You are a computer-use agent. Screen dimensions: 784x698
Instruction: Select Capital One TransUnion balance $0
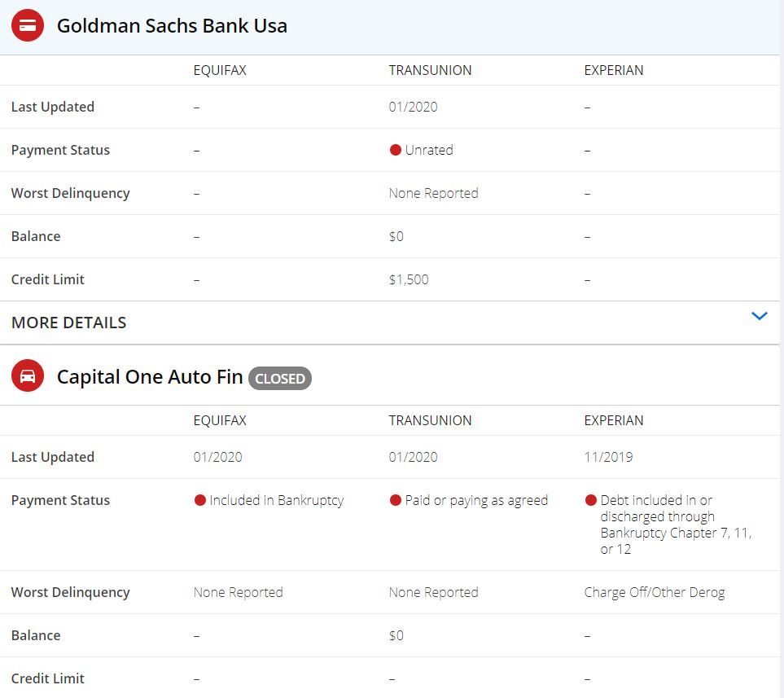click(396, 635)
